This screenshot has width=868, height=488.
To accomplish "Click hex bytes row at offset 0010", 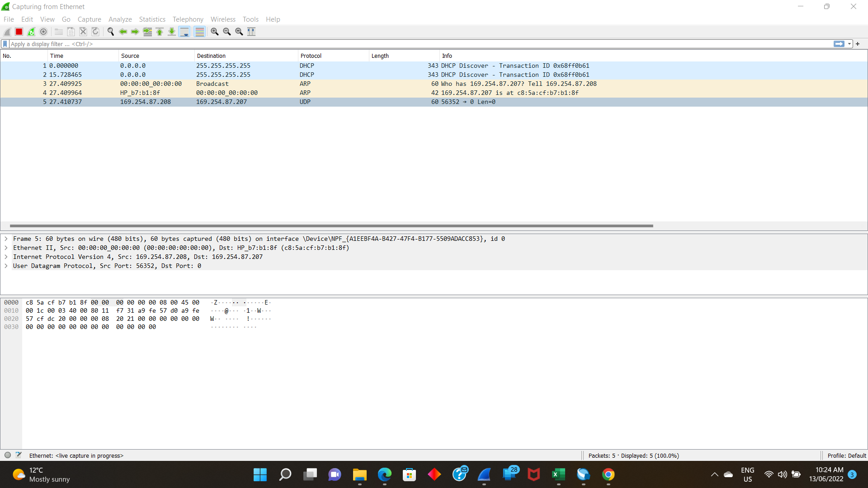I will click(112, 310).
